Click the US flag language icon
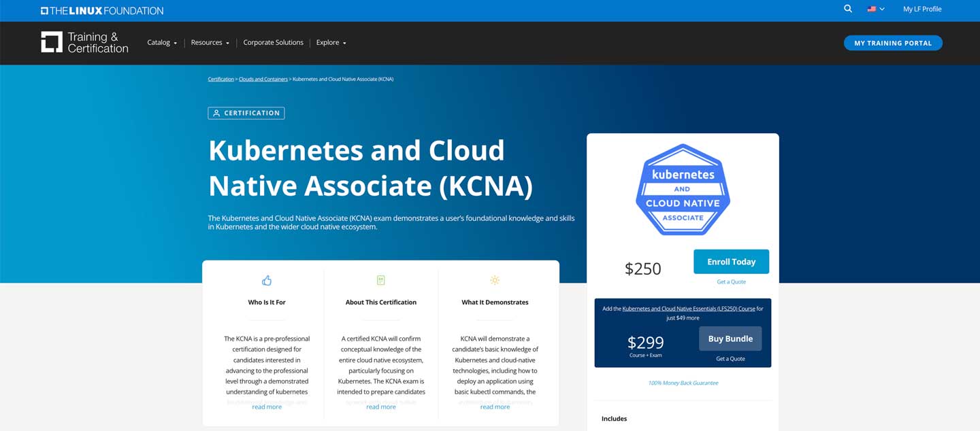The image size is (980, 431). (x=871, y=9)
